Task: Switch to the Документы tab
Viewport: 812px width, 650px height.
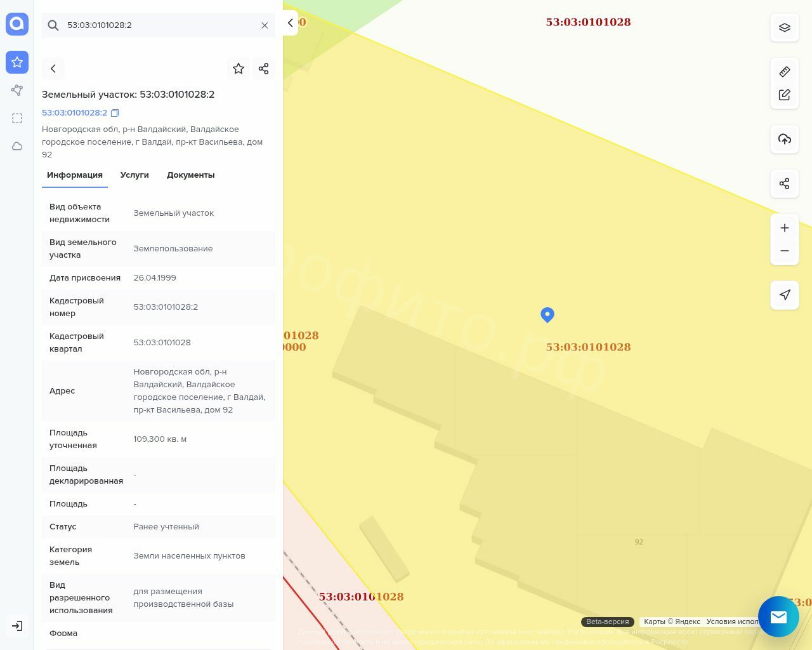Action: (x=190, y=175)
